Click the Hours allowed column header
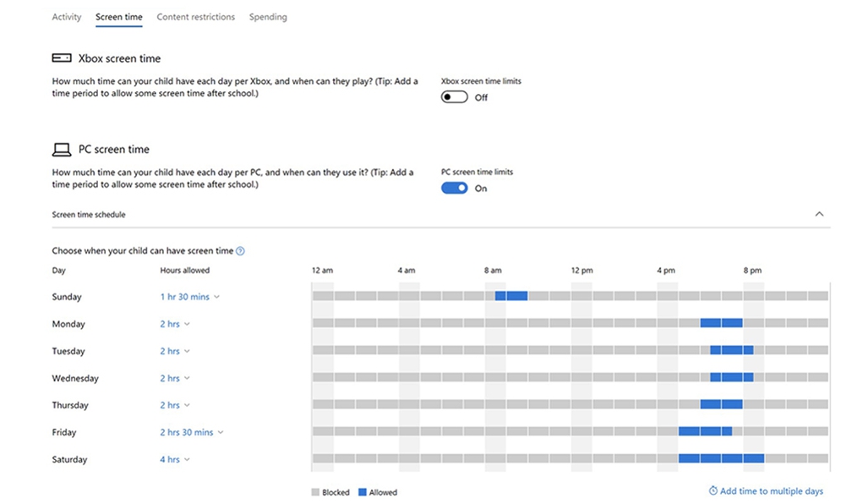Screen dimensions: 868x504 [x=185, y=271]
